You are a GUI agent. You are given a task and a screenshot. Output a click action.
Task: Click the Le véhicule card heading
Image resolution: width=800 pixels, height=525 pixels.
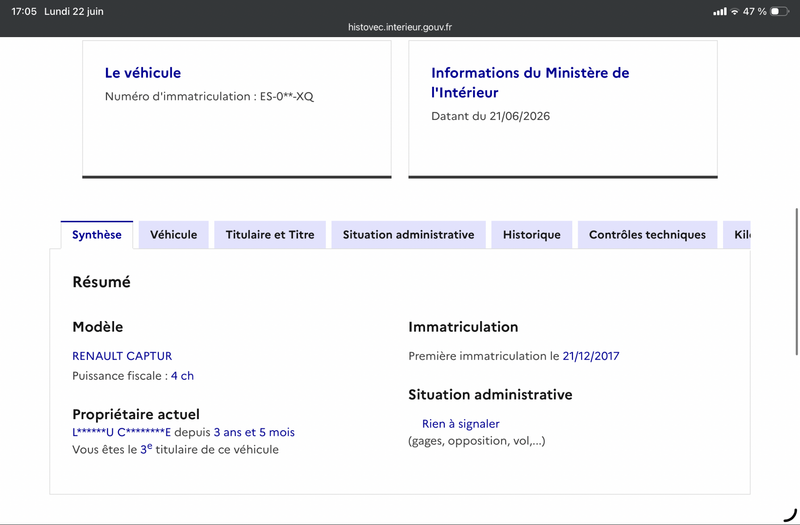(143, 73)
